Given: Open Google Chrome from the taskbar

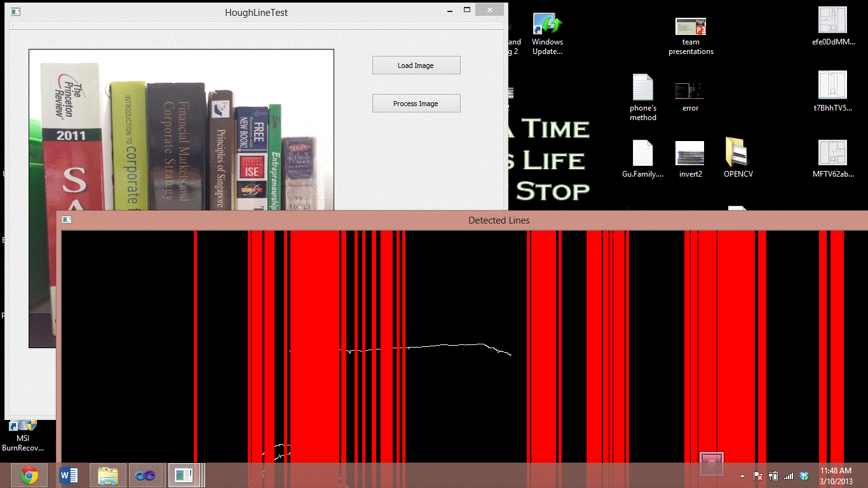Looking at the screenshot, I should pyautogui.click(x=29, y=475).
